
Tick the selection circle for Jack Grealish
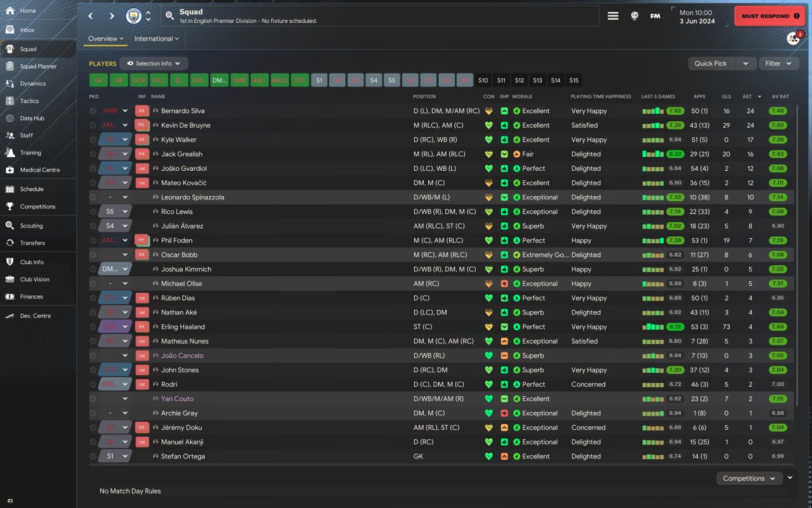[x=93, y=154]
